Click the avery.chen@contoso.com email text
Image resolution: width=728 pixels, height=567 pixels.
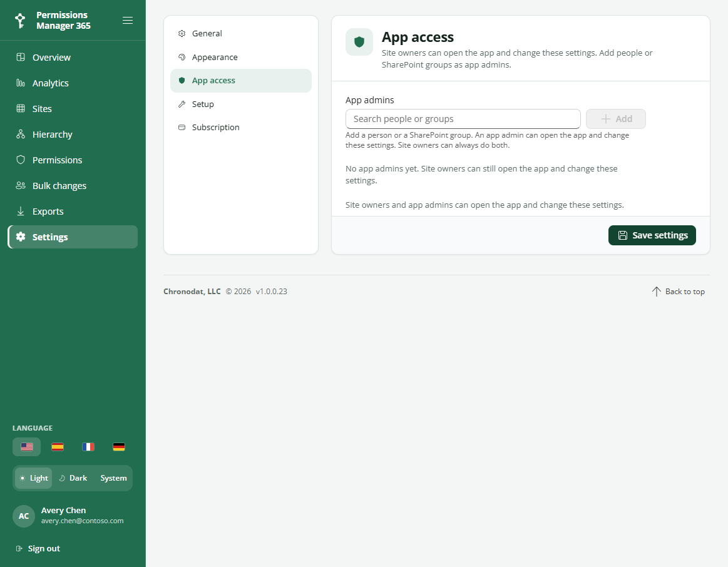[x=82, y=521]
